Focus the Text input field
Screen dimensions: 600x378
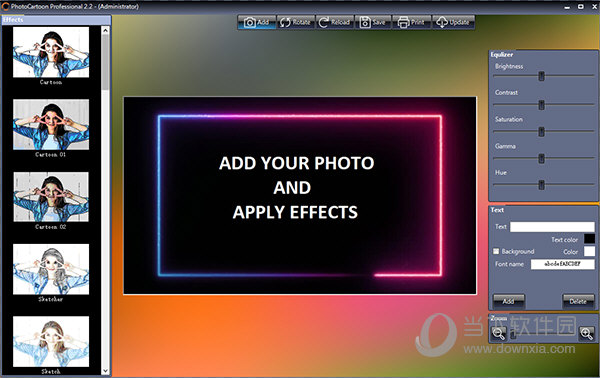tap(552, 227)
